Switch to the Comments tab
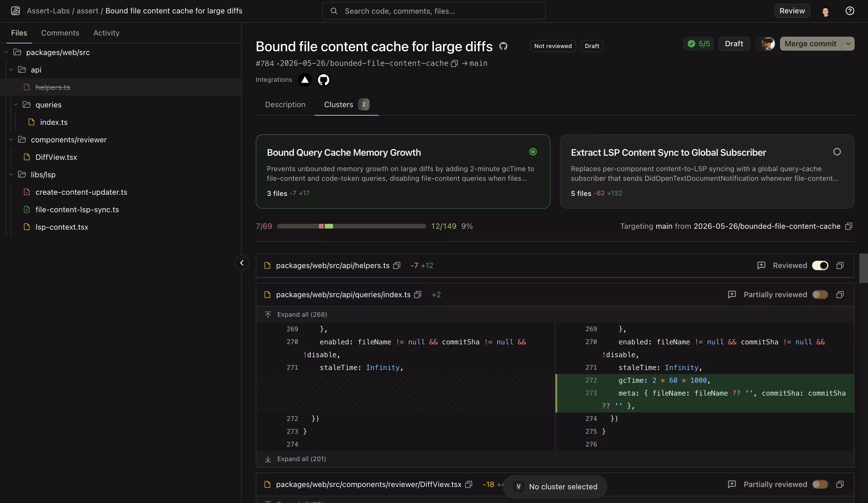 (x=60, y=33)
